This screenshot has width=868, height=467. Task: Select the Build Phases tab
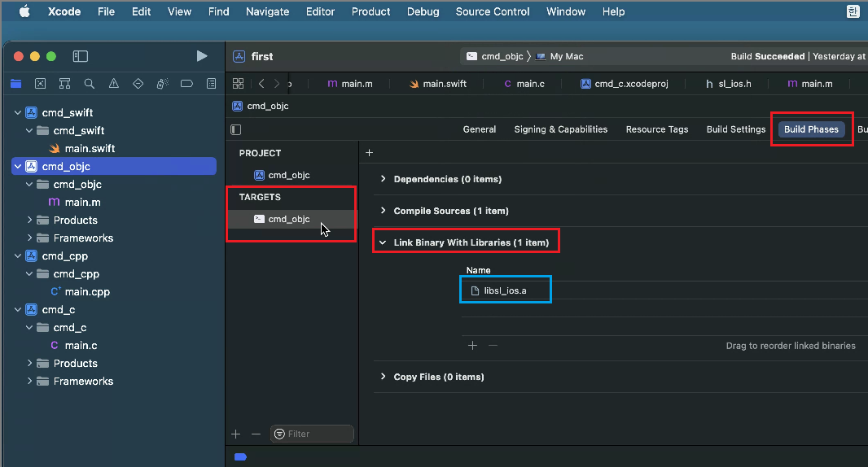click(811, 129)
